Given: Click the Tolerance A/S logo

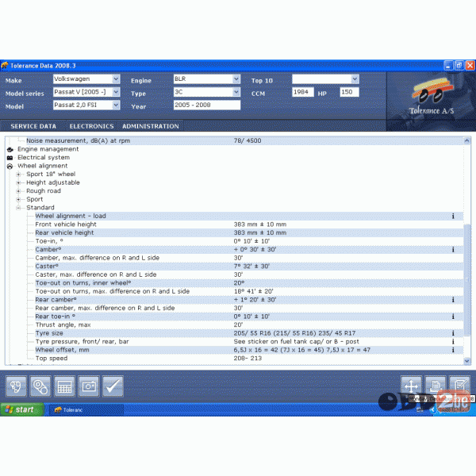Looking at the screenshot, I should coord(432,97).
